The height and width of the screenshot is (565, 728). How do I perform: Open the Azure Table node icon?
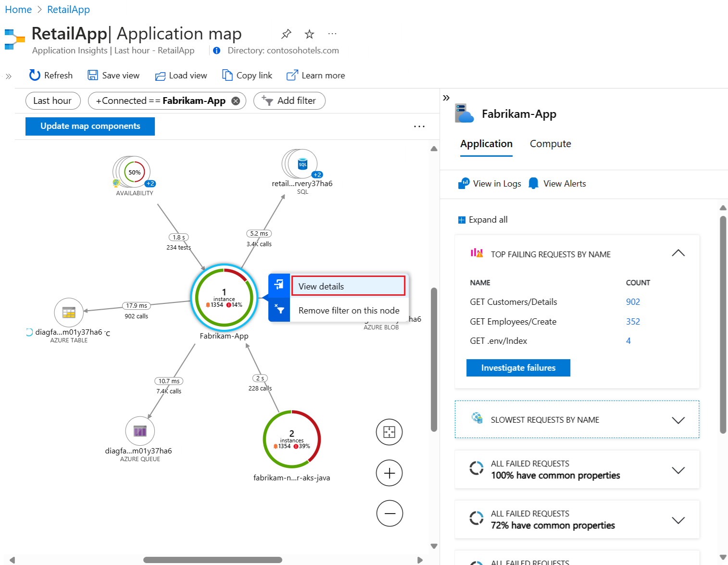(69, 313)
